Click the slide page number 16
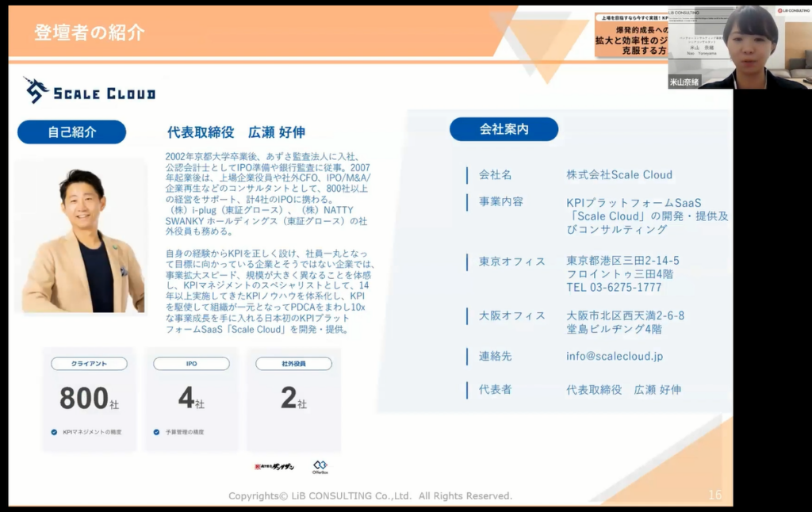The image size is (812, 512). tap(714, 495)
